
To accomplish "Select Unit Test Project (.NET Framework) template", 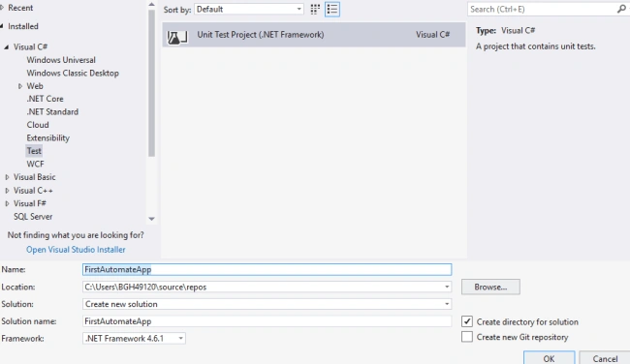I will pyautogui.click(x=314, y=35).
